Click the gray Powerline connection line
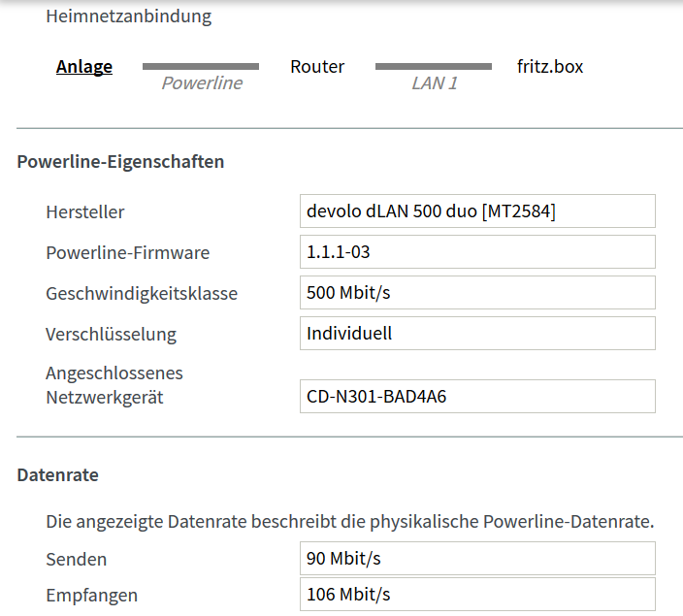This screenshot has width=683, height=616. point(201,66)
